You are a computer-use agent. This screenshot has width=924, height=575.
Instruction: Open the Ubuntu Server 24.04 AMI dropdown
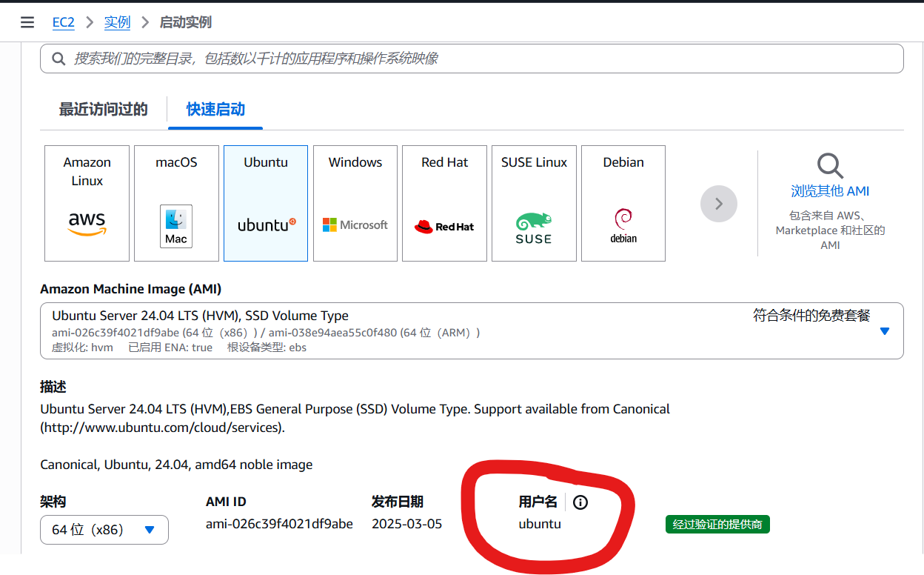click(x=472, y=330)
